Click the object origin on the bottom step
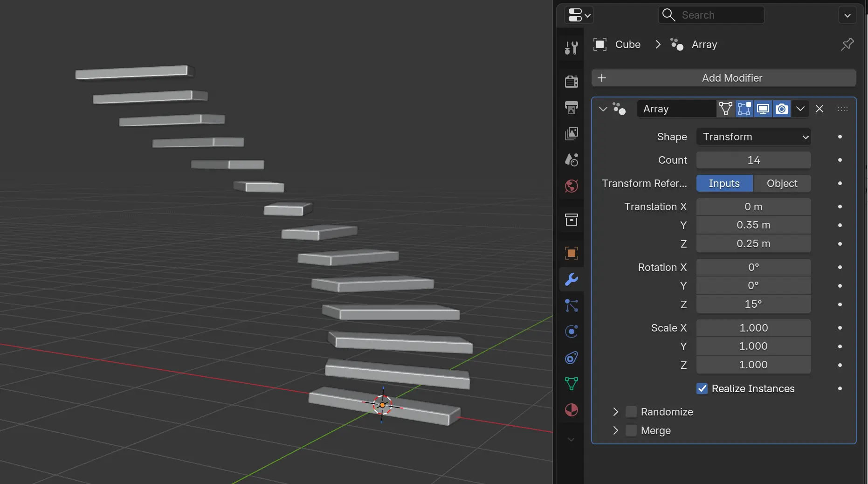 click(x=382, y=405)
